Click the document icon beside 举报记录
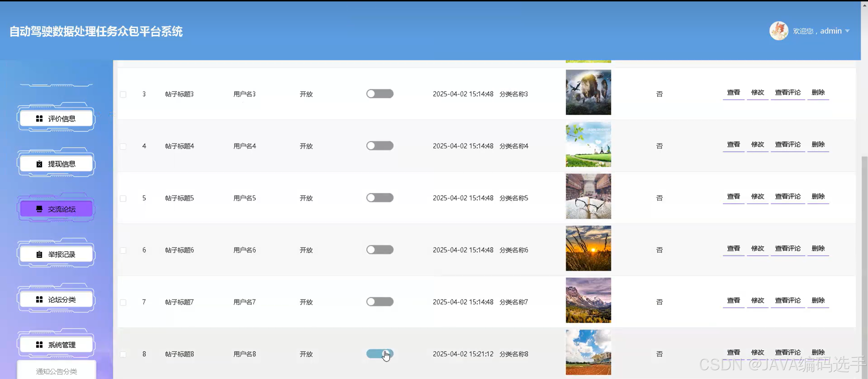The height and width of the screenshot is (379, 868). [x=39, y=254]
